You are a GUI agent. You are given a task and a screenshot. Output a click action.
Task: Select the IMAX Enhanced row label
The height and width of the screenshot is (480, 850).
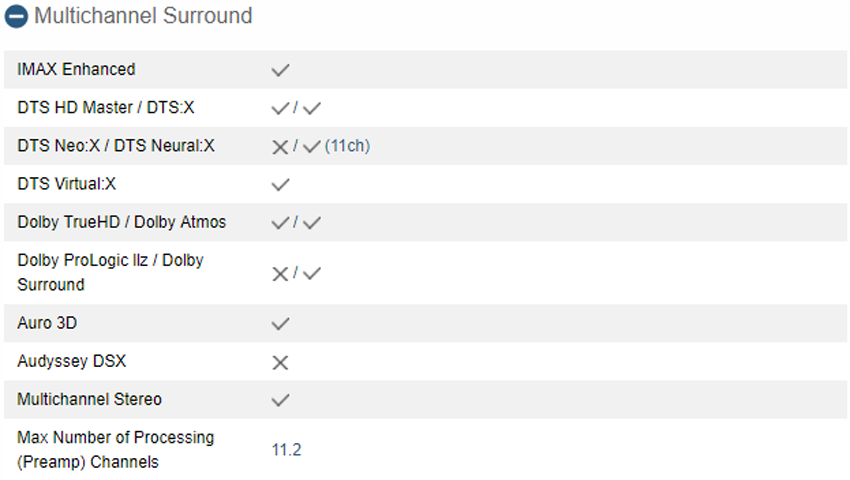click(76, 69)
